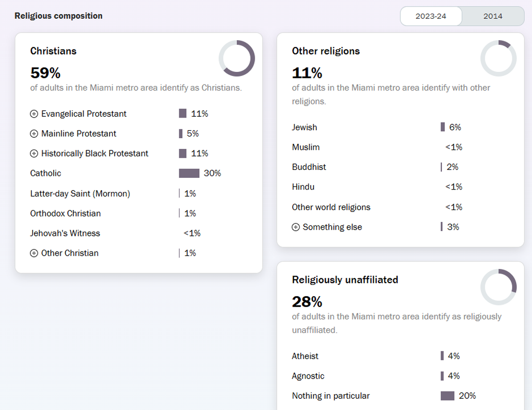Expand Mainline Protestant breakdown plus icon
The image size is (532, 410).
click(x=34, y=134)
